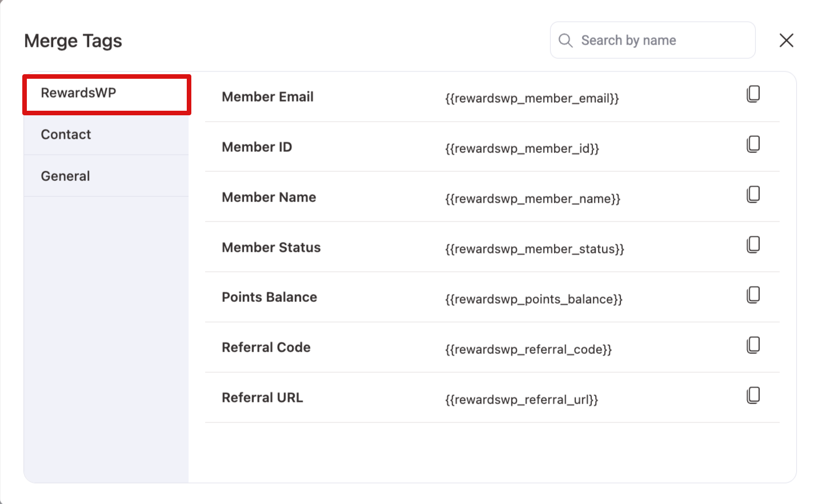815x504 pixels.
Task: Copy the Member ID merge tag
Action: [x=753, y=144]
